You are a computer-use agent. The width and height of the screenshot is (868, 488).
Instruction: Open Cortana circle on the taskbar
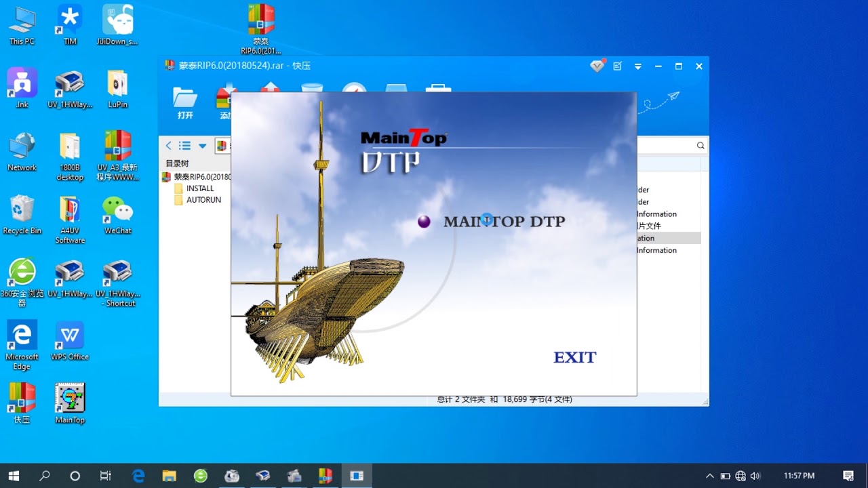[x=75, y=476]
